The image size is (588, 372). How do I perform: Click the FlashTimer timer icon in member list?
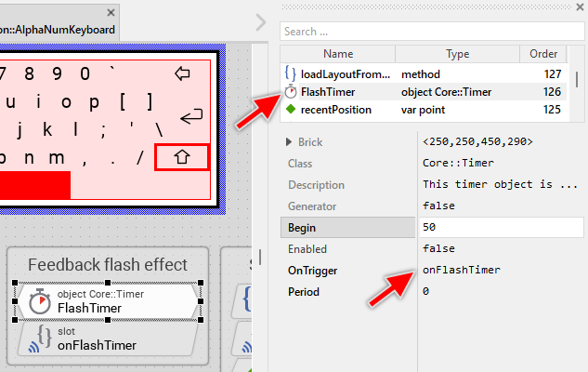click(291, 92)
